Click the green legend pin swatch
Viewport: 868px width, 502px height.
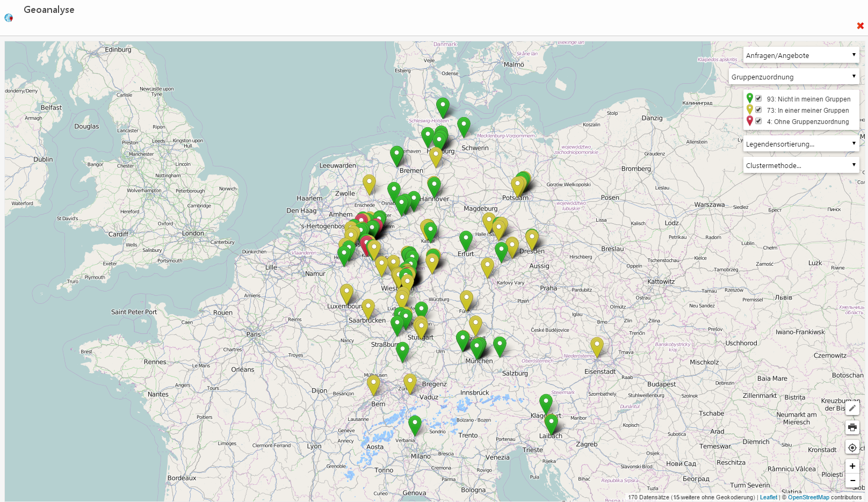(749, 98)
